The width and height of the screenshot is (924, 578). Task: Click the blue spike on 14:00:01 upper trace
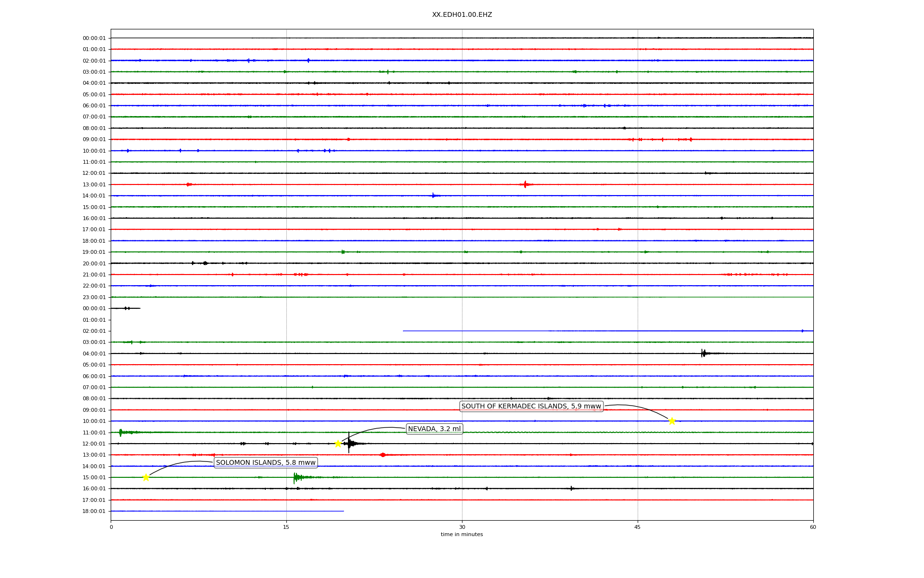tap(433, 196)
